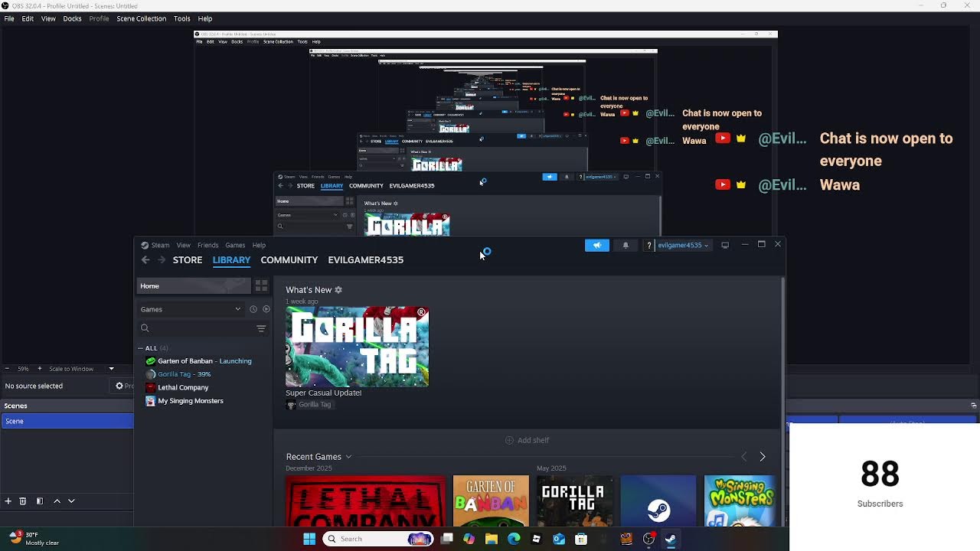Screen dimensions: 980x551
Task: Open OBS Studio taskbar icon
Action: (648, 539)
